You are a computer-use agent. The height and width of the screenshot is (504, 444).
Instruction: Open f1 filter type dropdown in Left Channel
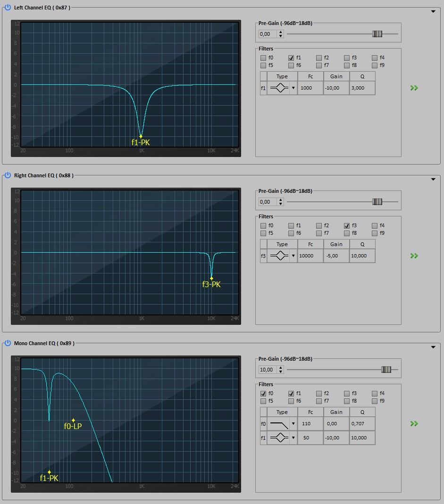coord(293,88)
